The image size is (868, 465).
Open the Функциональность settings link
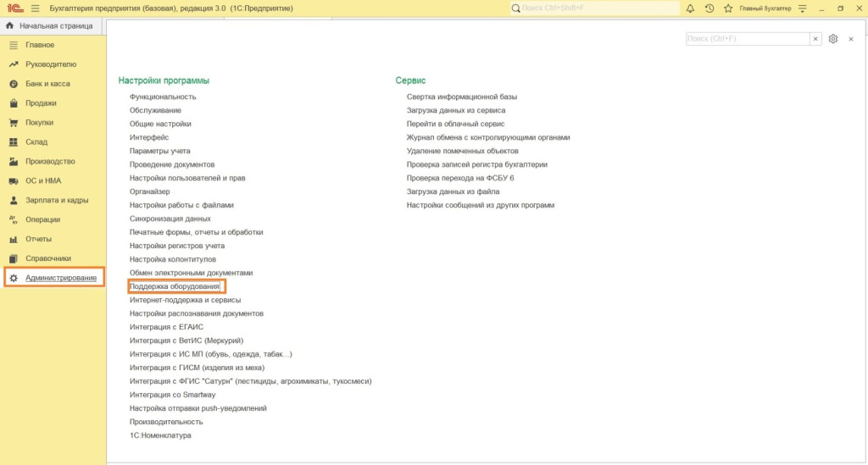[163, 97]
